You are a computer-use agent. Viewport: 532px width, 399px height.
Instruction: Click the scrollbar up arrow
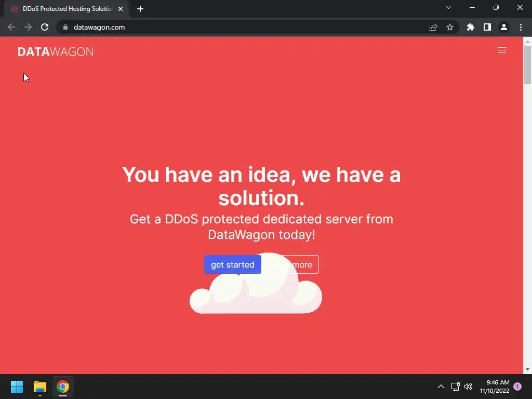[527, 41]
